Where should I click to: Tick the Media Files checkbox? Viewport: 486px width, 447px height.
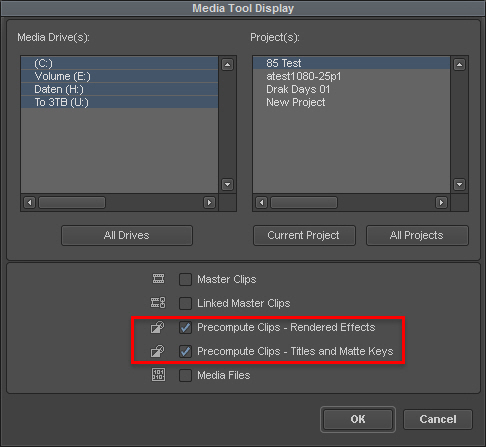coord(185,375)
